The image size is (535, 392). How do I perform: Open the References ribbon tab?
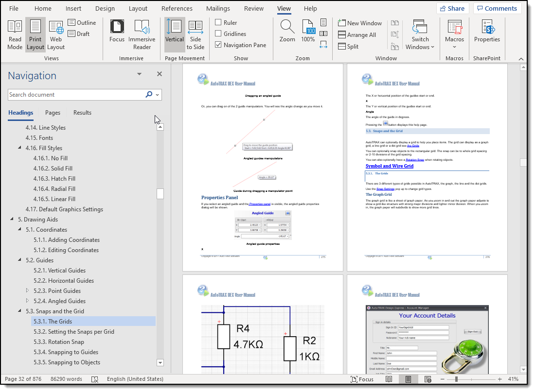[x=177, y=8]
